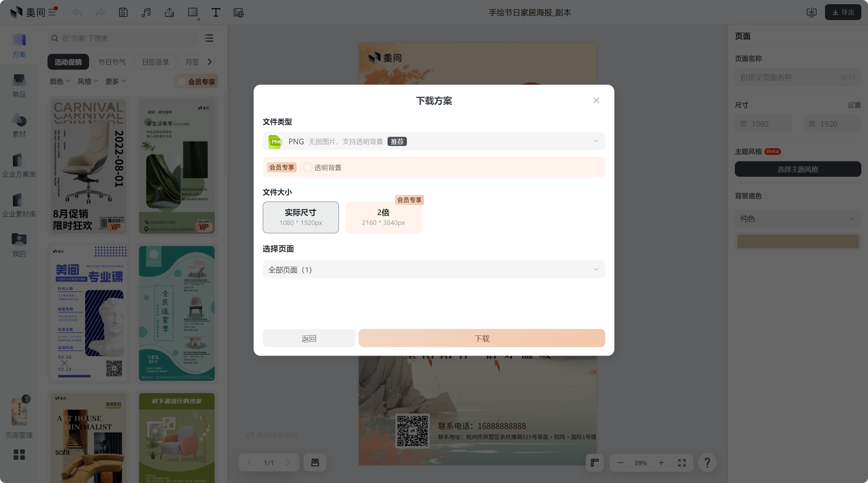The image size is (868, 483).
Task: Click the 设置 size link
Action: (854, 105)
